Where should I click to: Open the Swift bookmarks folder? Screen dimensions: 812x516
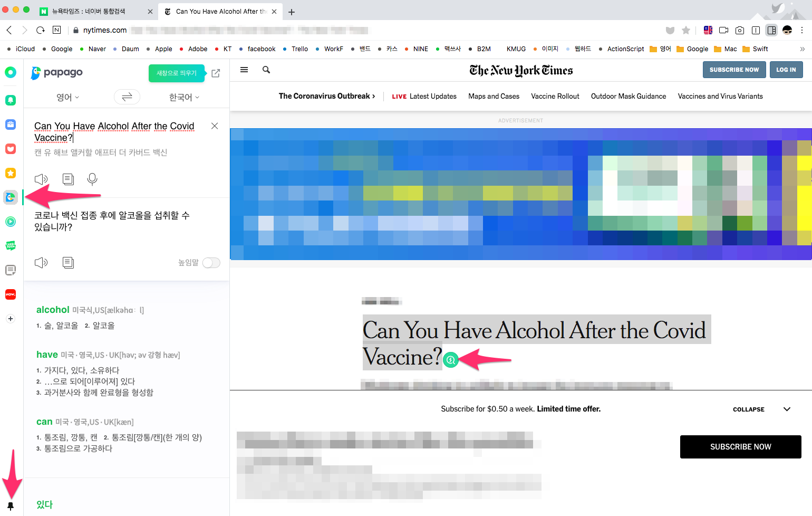pyautogui.click(x=755, y=49)
